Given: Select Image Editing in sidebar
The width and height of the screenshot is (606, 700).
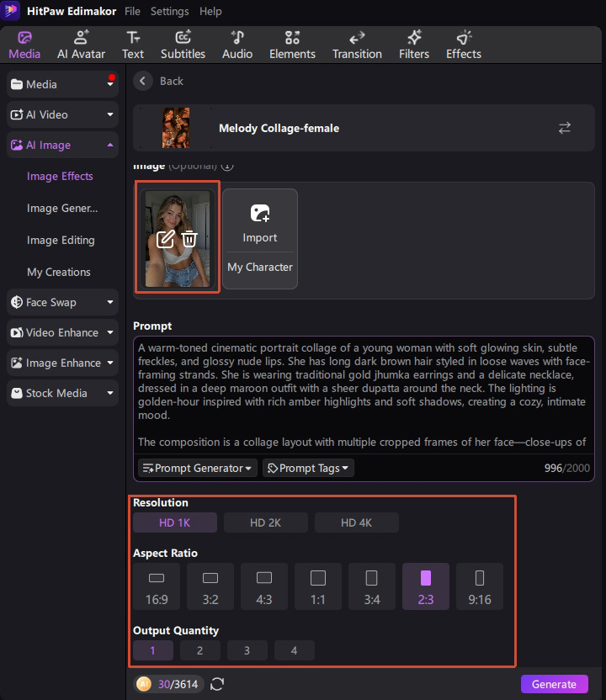Looking at the screenshot, I should (x=61, y=240).
